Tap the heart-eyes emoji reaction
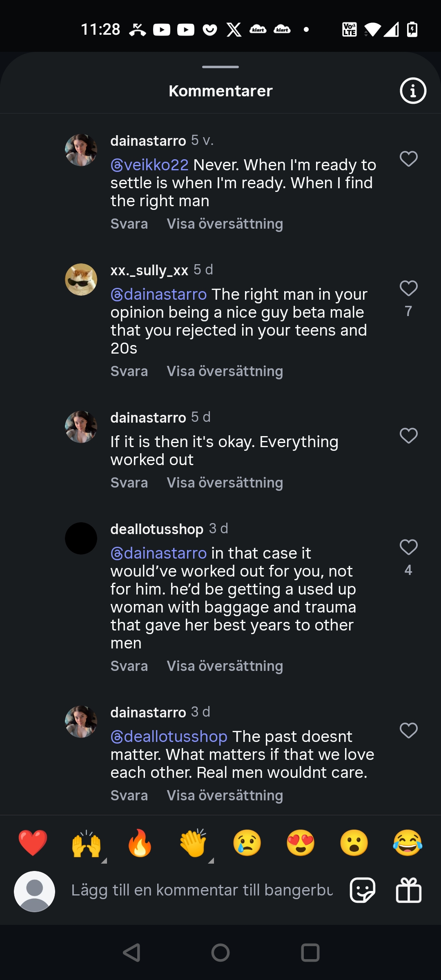 coord(300,843)
